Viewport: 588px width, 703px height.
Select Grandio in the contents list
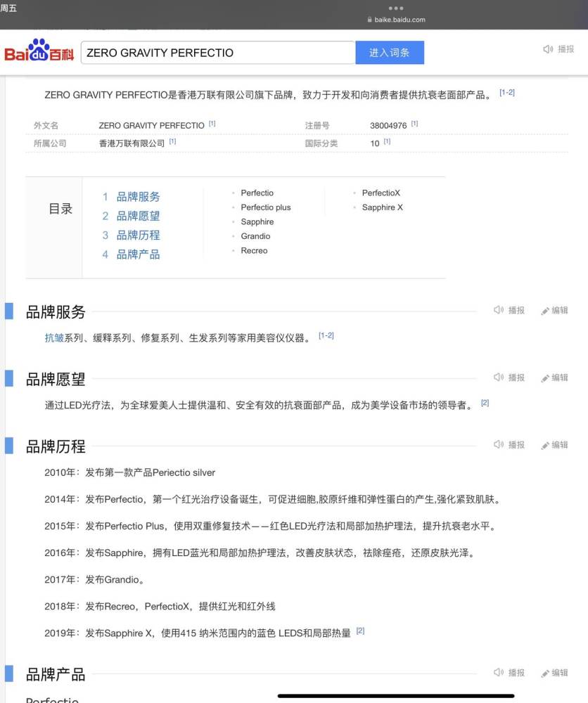(x=255, y=236)
